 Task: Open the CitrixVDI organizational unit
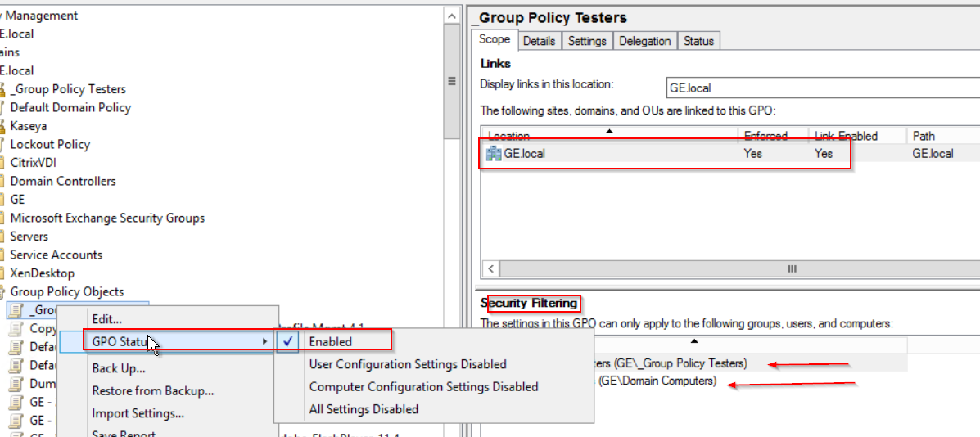(x=34, y=163)
